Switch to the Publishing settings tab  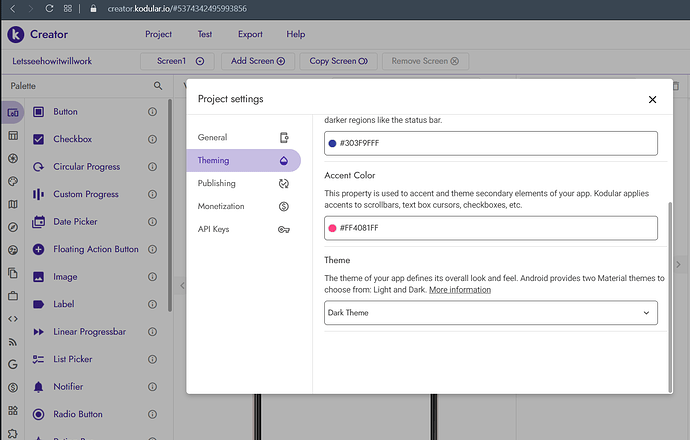coord(217,184)
